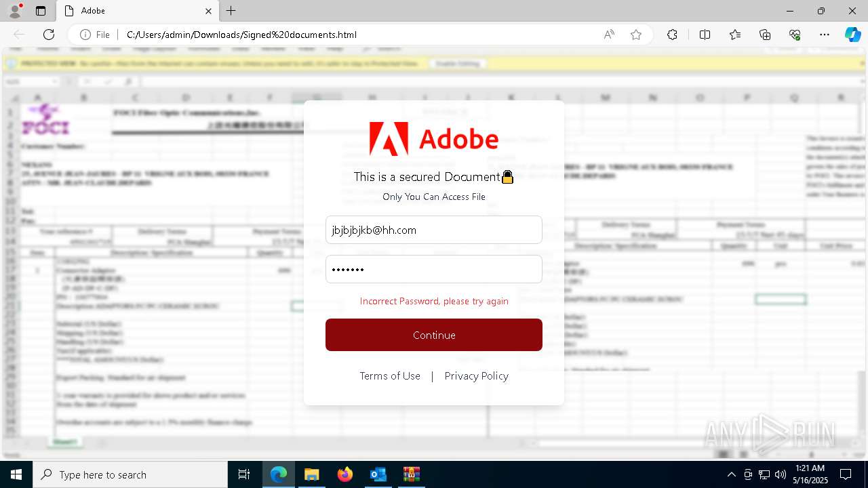Open the tab actions menu icon
Viewport: 868px width, 488px height.
tap(41, 11)
